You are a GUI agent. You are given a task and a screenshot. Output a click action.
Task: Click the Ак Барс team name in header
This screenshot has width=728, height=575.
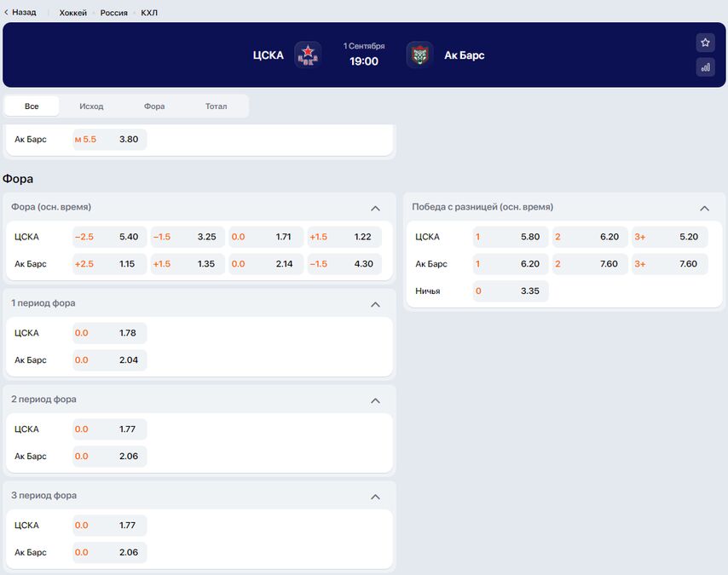pos(465,55)
